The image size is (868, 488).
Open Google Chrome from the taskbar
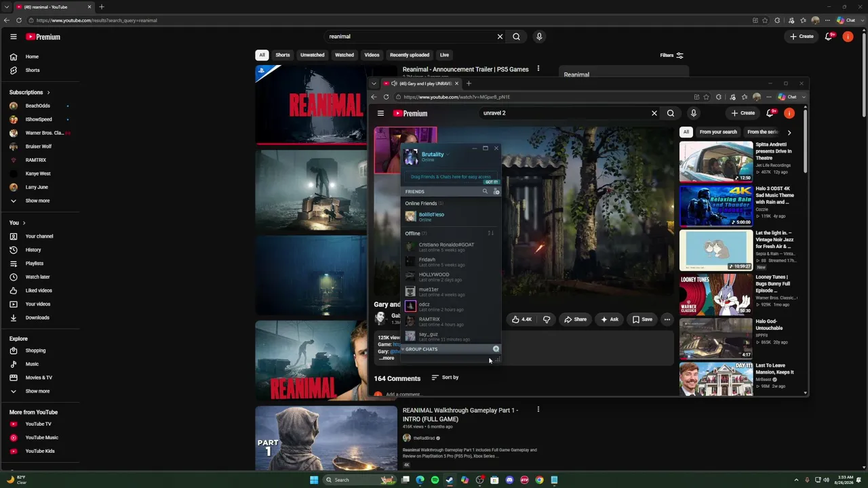539,480
